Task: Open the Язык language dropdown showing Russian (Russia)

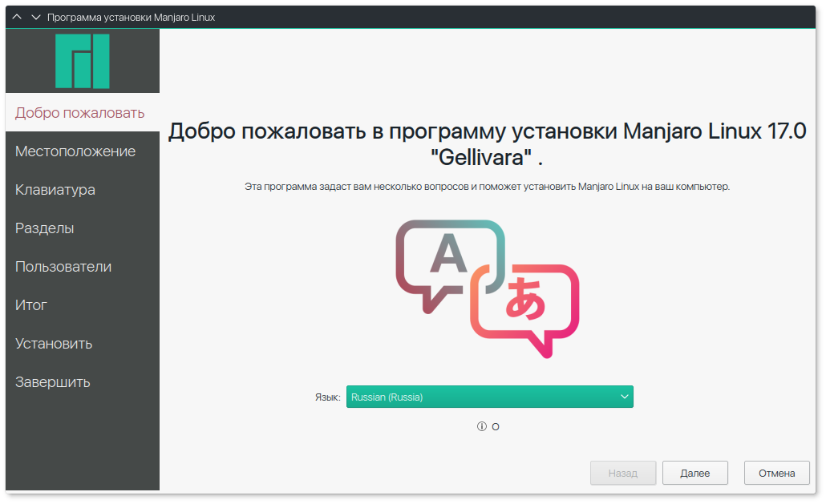Action: [489, 397]
